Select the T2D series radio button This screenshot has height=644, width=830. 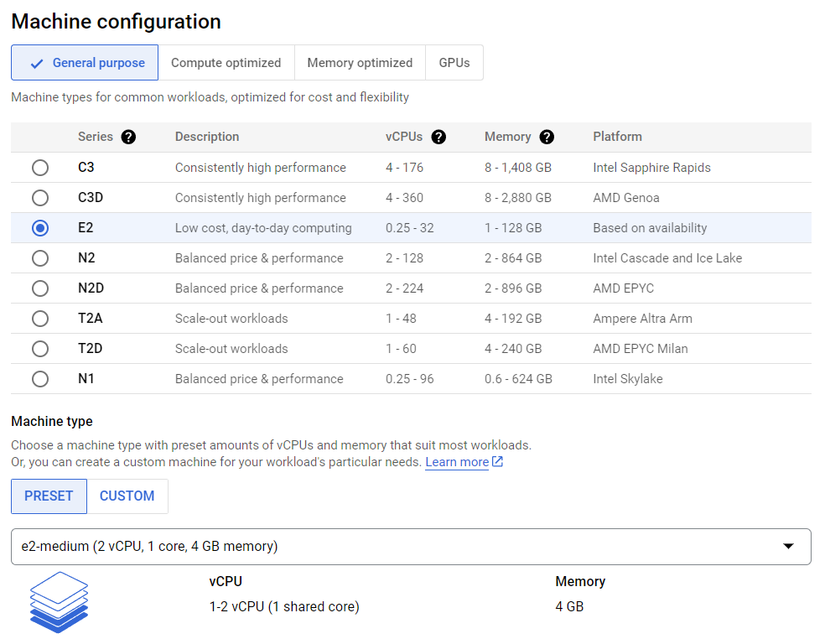point(40,349)
